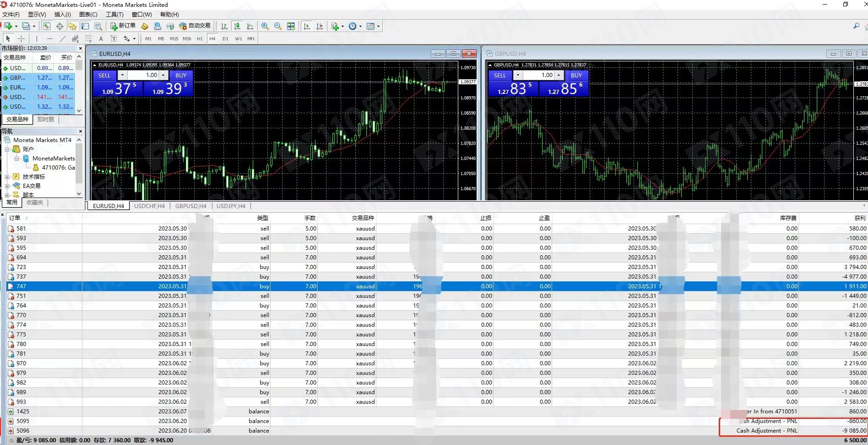Screen dimensions: 868x445
Task: Select the H4 timeframe button
Action: (212, 38)
